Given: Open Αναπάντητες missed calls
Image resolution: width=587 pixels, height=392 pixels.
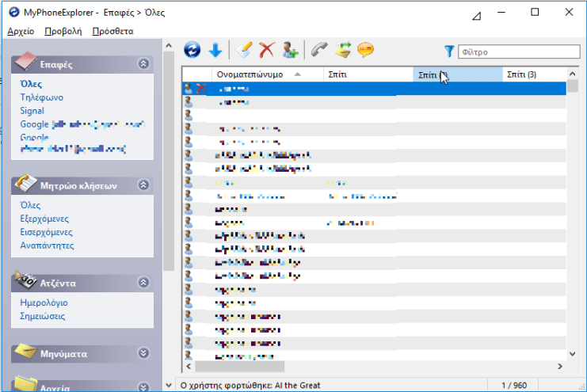Looking at the screenshot, I should click(x=47, y=245).
